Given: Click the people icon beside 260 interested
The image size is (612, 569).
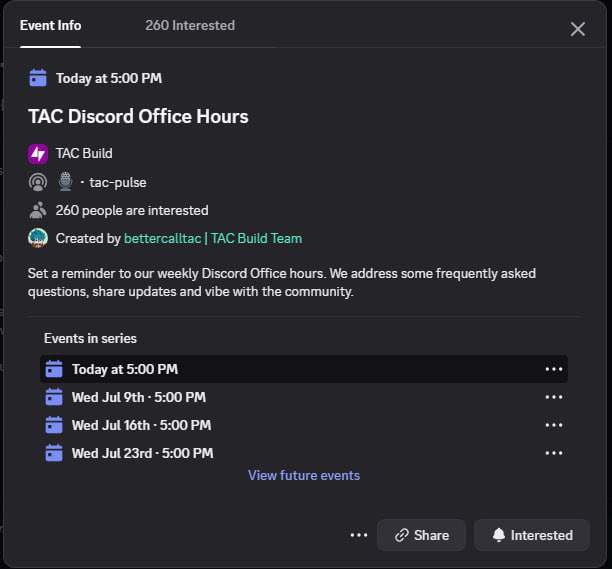Looking at the screenshot, I should (x=38, y=210).
